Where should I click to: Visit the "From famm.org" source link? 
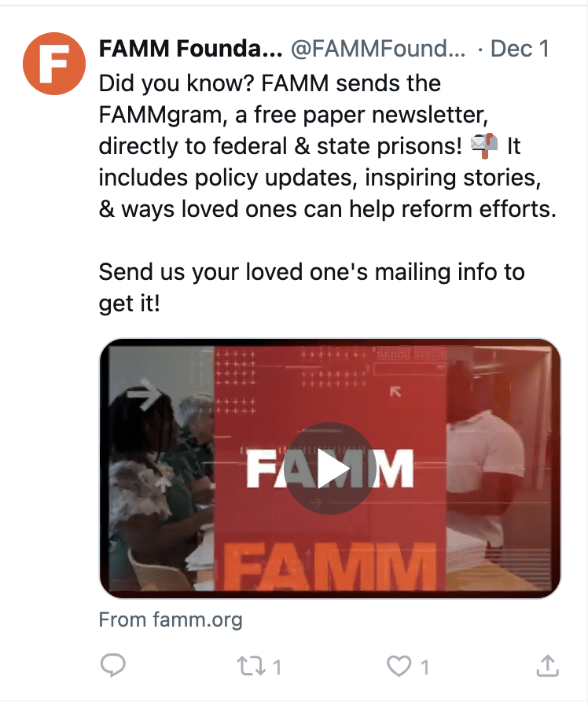[x=171, y=620]
